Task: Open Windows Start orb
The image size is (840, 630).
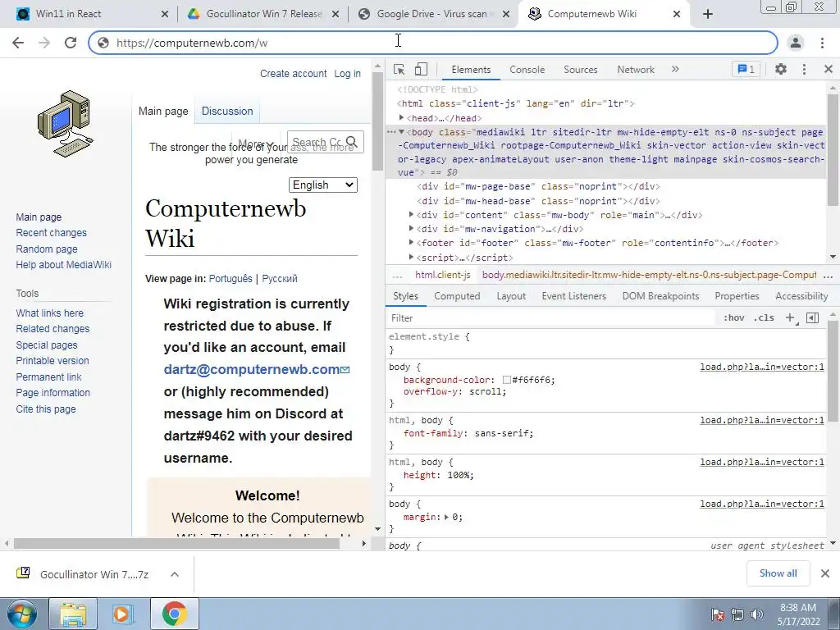Action: click(21, 614)
